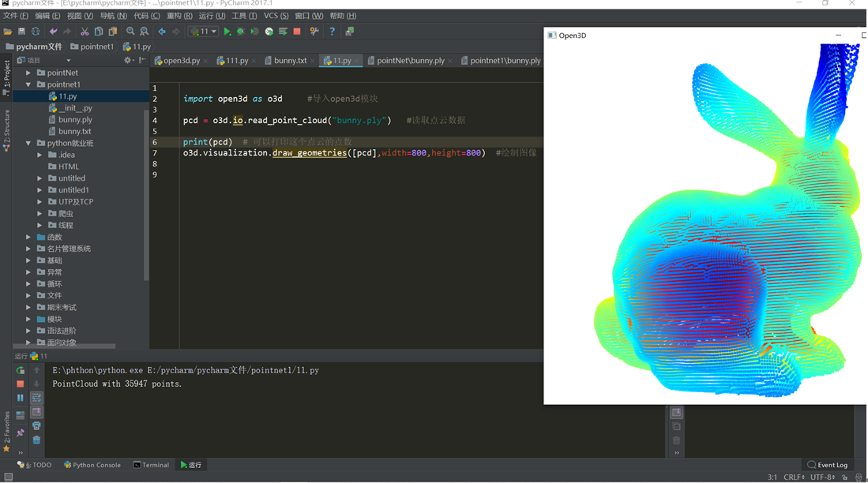This screenshot has height=483, width=868.
Task: Open the run configuration dropdown '11'
Action: coord(203,32)
